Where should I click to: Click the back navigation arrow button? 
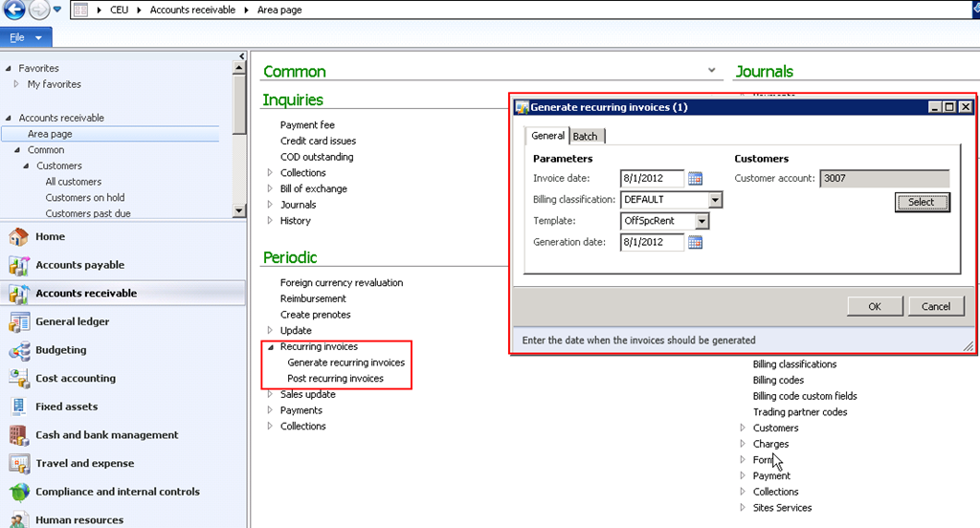(13, 11)
